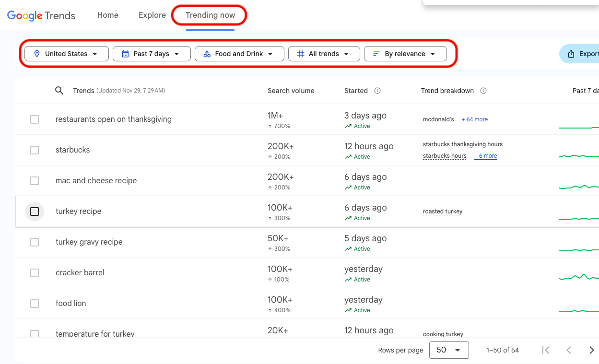The height and width of the screenshot is (364, 599).
Task: Go to the next page of results
Action: tap(591, 350)
